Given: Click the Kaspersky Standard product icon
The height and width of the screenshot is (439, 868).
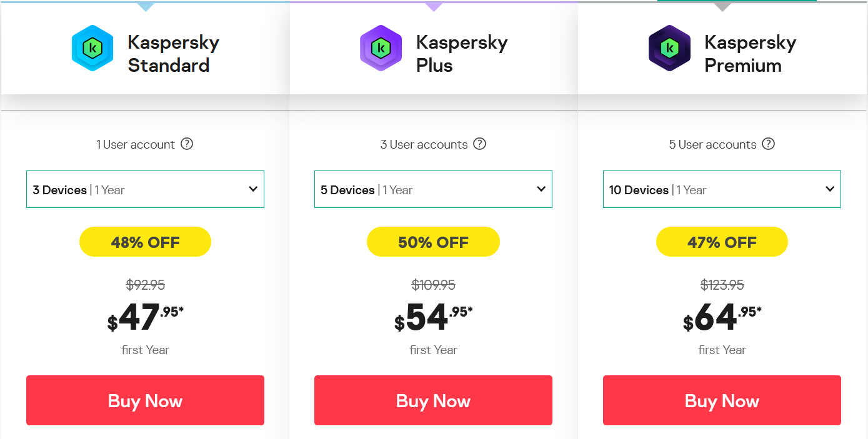Looking at the screenshot, I should [92, 49].
